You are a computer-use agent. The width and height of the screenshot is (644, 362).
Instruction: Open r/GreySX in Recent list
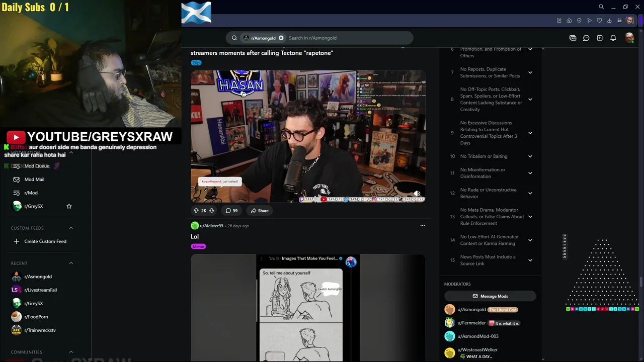[33, 304]
